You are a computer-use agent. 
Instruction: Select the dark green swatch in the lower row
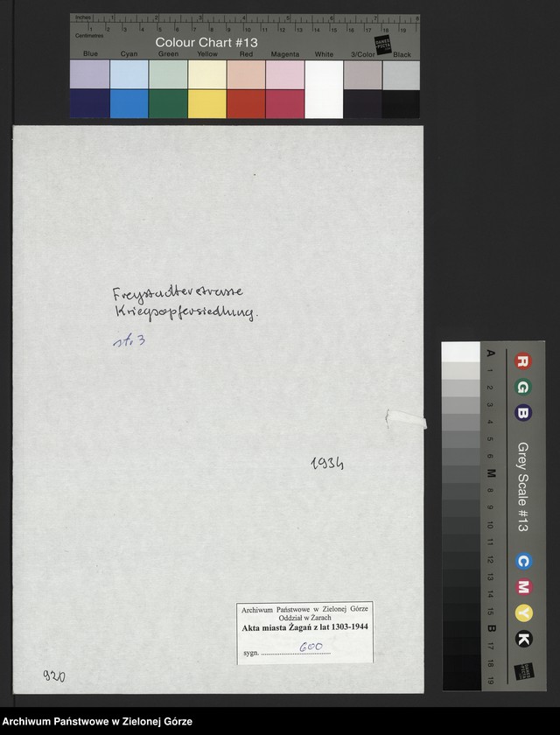coord(168,103)
